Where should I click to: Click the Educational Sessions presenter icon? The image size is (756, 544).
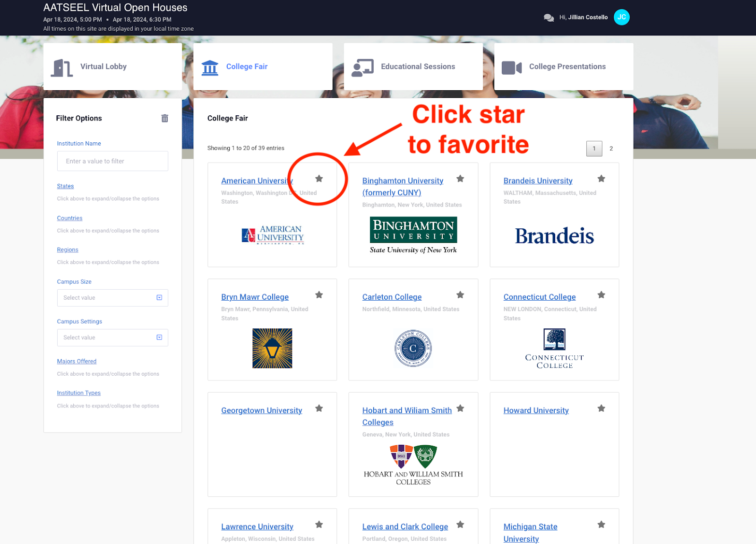click(x=362, y=68)
